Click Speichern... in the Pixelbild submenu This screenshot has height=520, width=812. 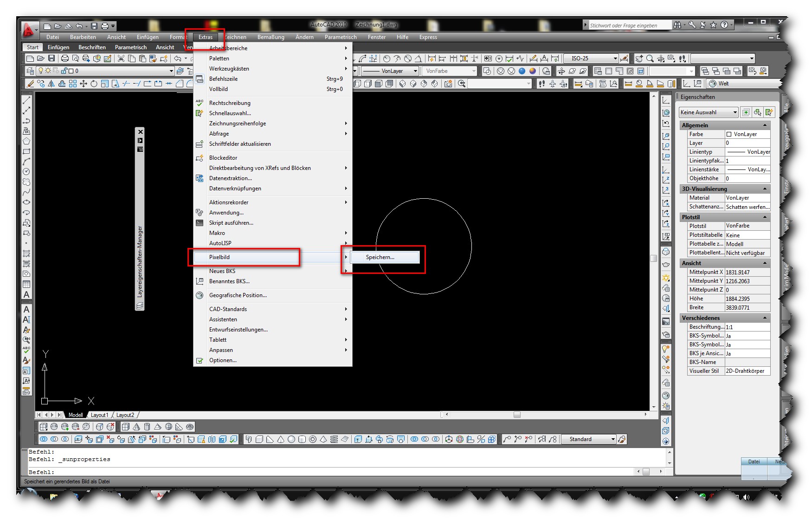tap(385, 257)
